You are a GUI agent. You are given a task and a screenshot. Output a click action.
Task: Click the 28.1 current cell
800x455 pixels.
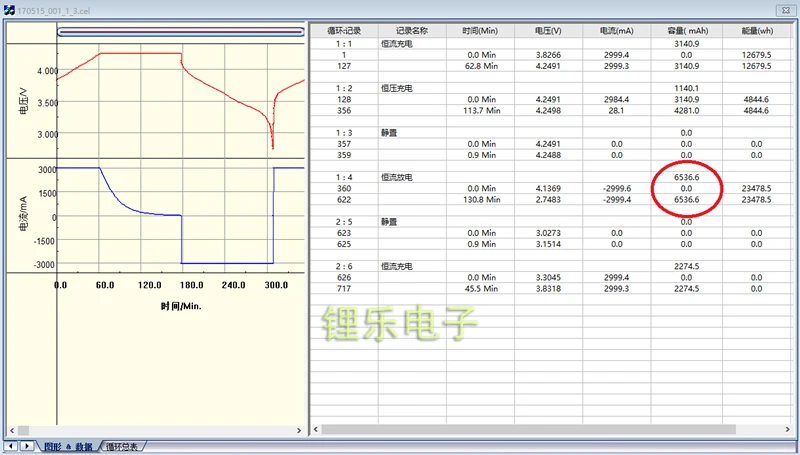[616, 111]
